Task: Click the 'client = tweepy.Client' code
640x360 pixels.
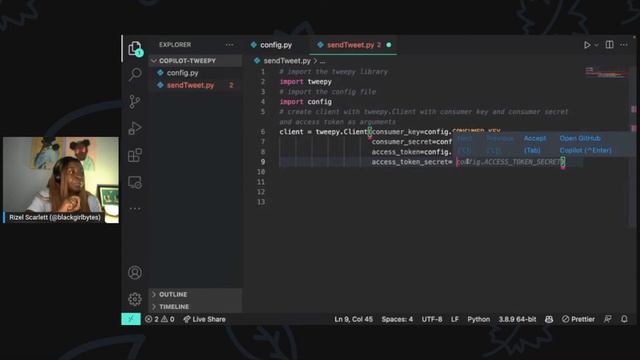Action: click(x=323, y=132)
